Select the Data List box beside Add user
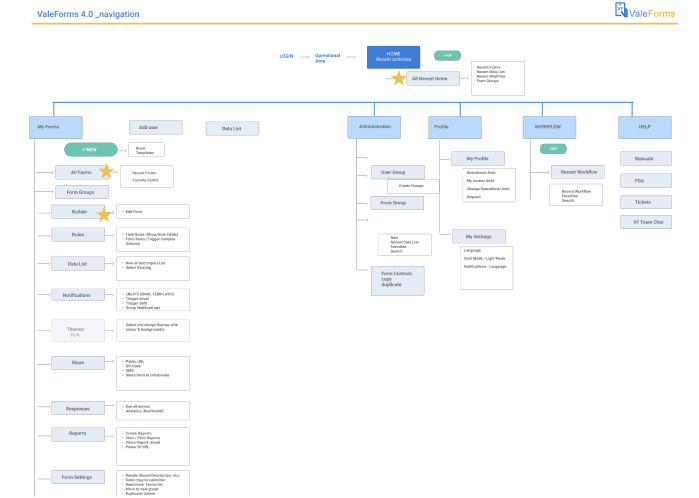This screenshot has height=498, width=699. 232,128
